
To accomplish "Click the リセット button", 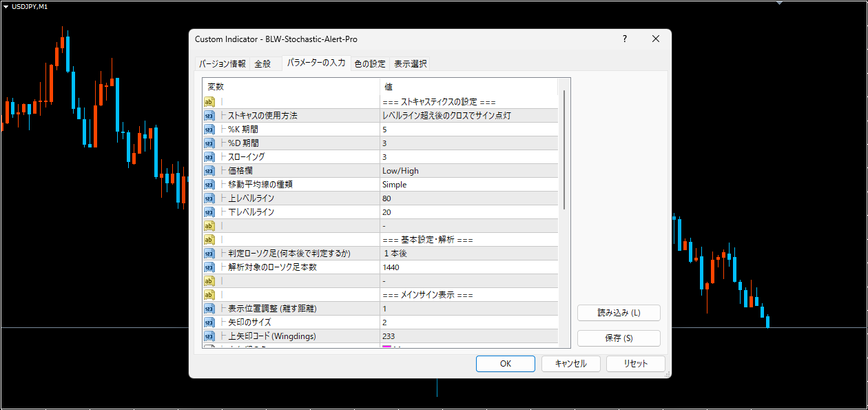I will (635, 364).
